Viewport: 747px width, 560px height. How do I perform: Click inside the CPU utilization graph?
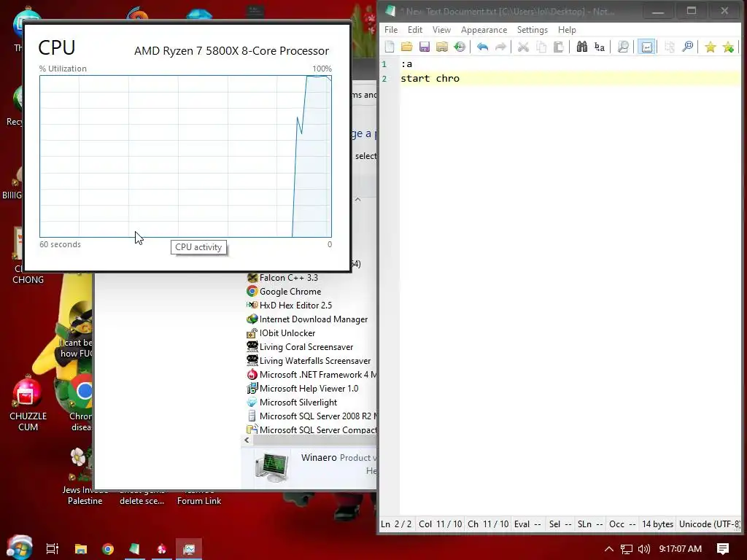tap(185, 156)
